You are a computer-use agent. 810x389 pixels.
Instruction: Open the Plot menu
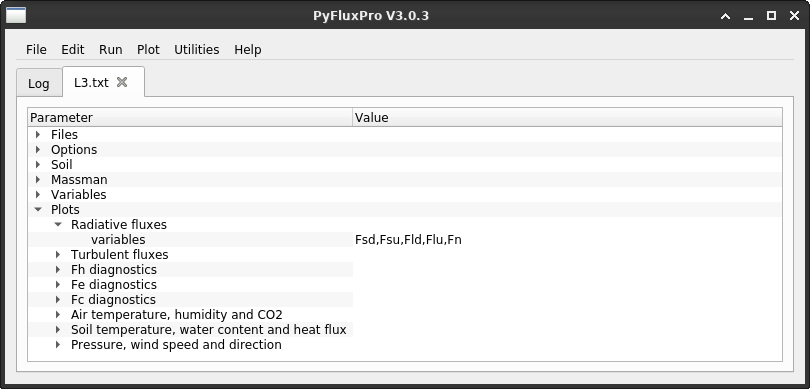(x=148, y=50)
